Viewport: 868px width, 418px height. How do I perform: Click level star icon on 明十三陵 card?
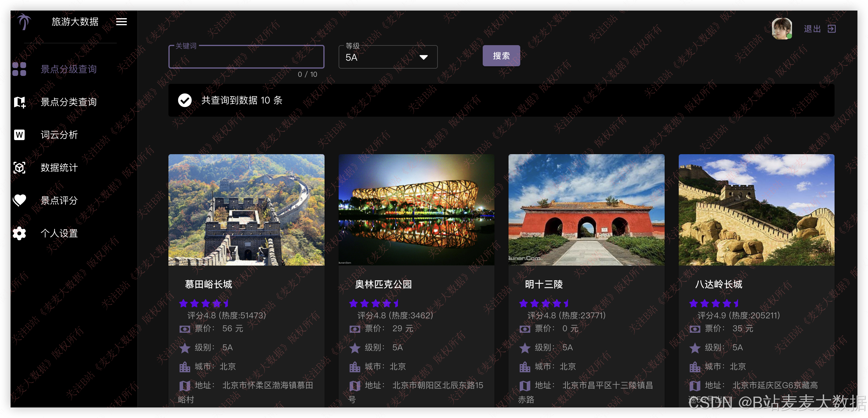click(x=525, y=348)
